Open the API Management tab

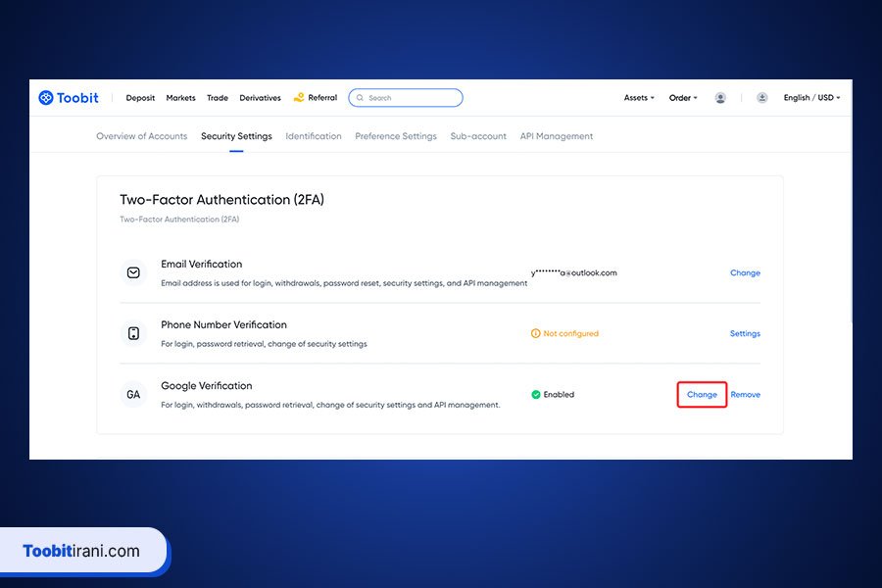(557, 136)
